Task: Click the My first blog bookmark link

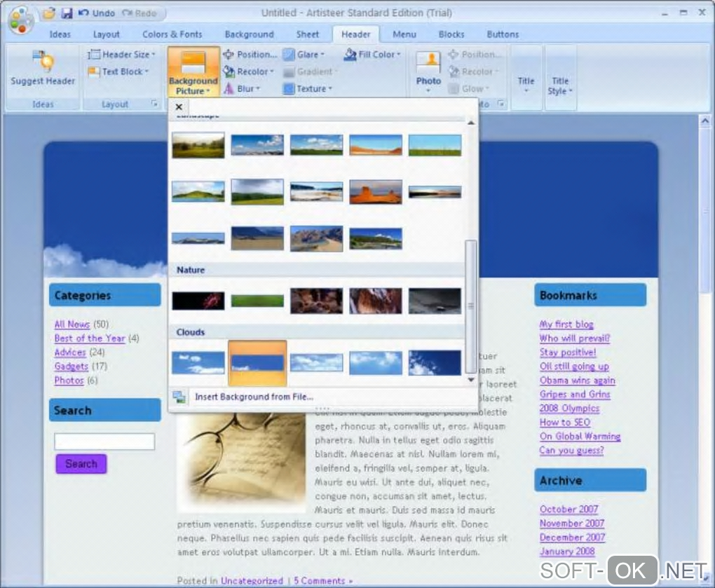Action: click(x=566, y=324)
